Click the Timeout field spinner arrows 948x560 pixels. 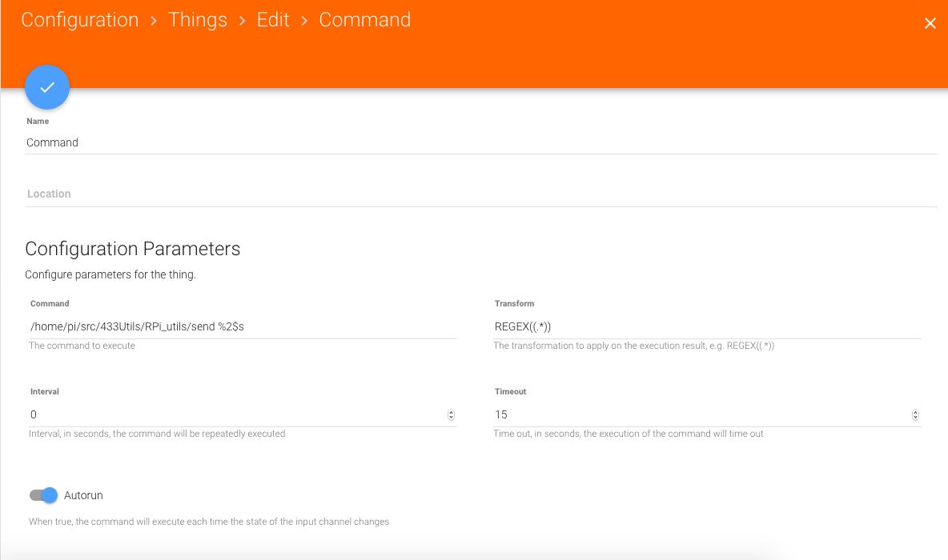[x=915, y=415]
